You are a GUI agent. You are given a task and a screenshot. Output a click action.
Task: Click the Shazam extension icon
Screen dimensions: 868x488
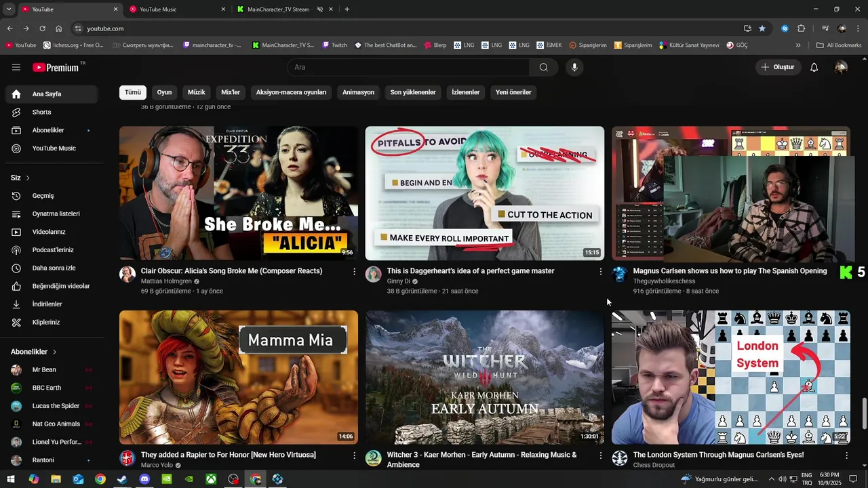click(785, 28)
